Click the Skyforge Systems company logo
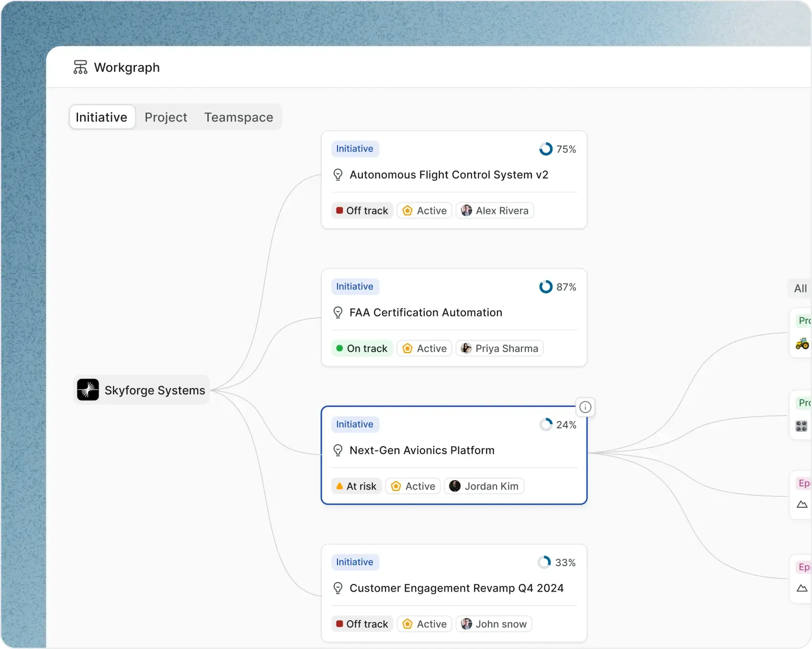812x649 pixels. [x=88, y=390]
